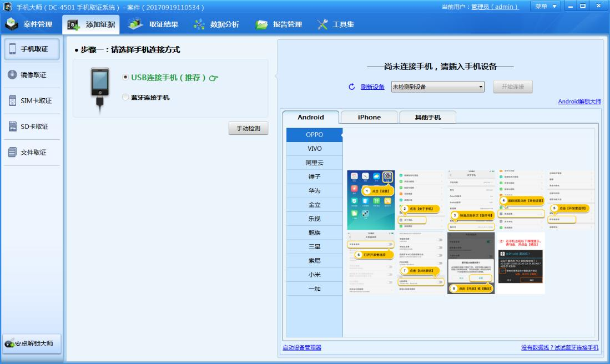Select SIM卡取证 in the sidebar
Screen dimensions: 610x364
click(32, 100)
